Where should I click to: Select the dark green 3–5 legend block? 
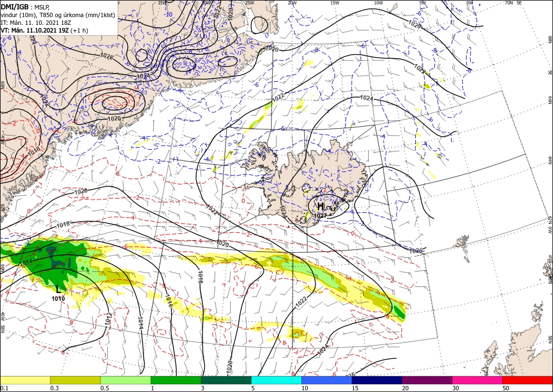pyautogui.click(x=226, y=380)
